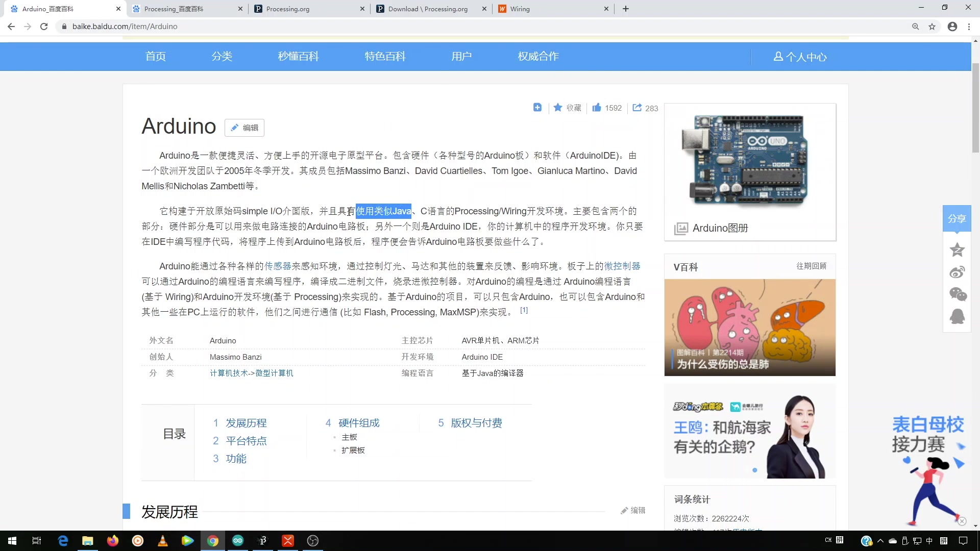Open the Chrome three-dot menu

[x=969, y=27]
